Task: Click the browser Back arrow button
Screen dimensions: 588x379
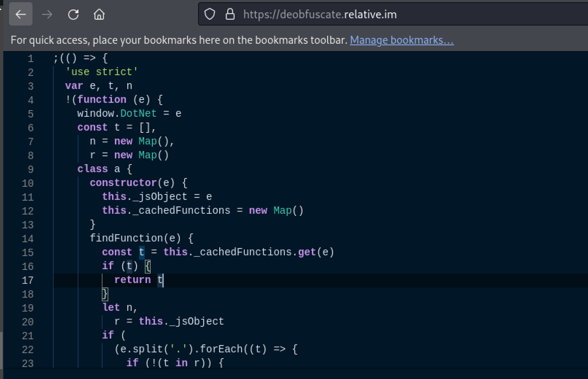Action: [21, 15]
